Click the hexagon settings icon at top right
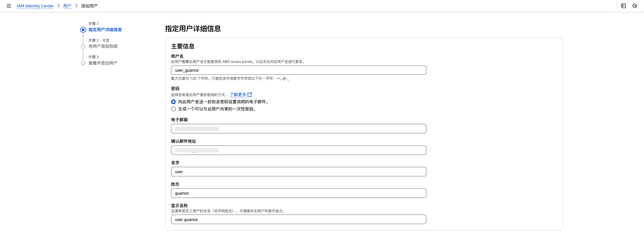Viewport: 644px width, 236px height. [x=635, y=6]
